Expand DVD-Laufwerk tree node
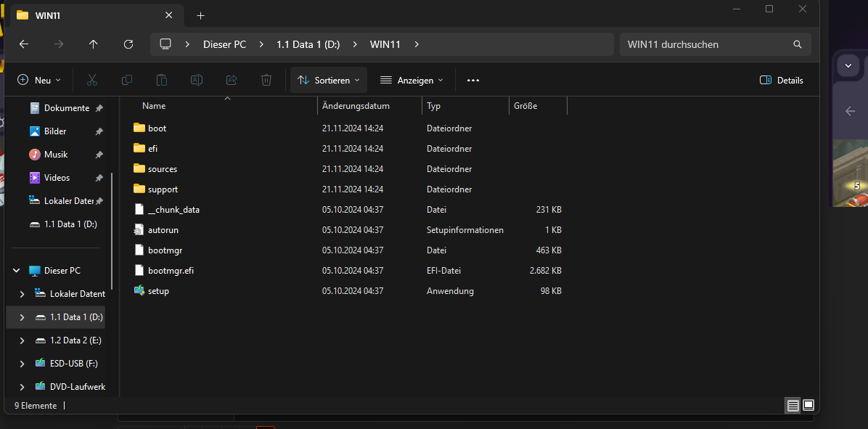Screen dimensions: 868x429 (x=22, y=387)
